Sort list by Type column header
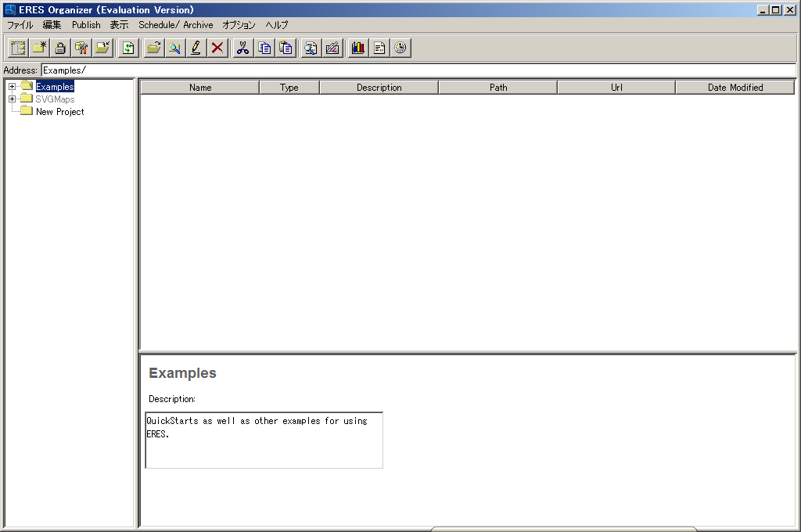Image resolution: width=801 pixels, height=532 pixels. [x=289, y=88]
